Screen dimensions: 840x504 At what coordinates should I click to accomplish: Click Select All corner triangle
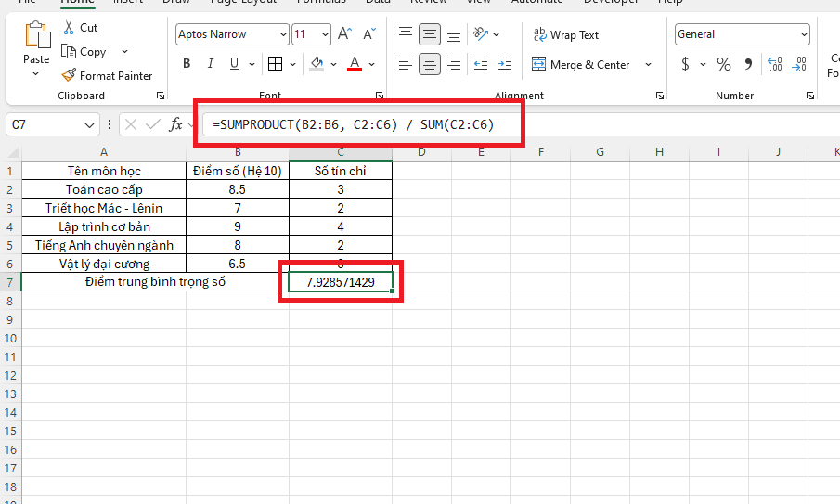(x=13, y=153)
